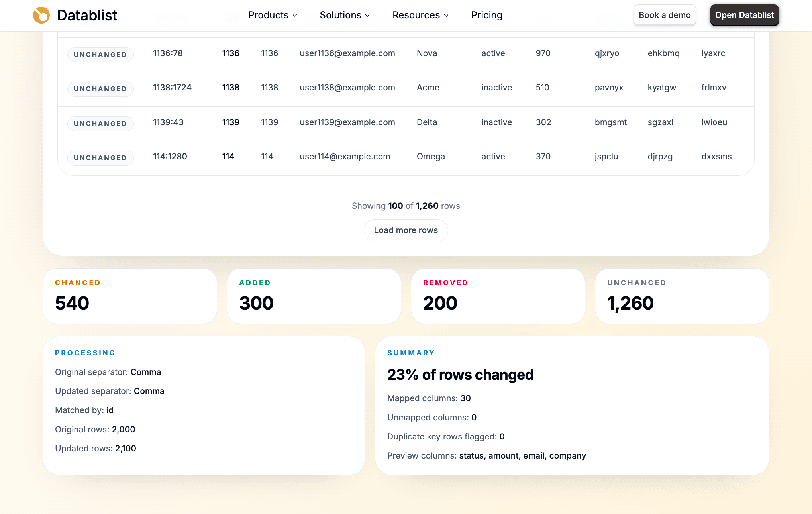Select the Omega company cell
Image resolution: width=812 pixels, height=514 pixels.
(x=431, y=157)
